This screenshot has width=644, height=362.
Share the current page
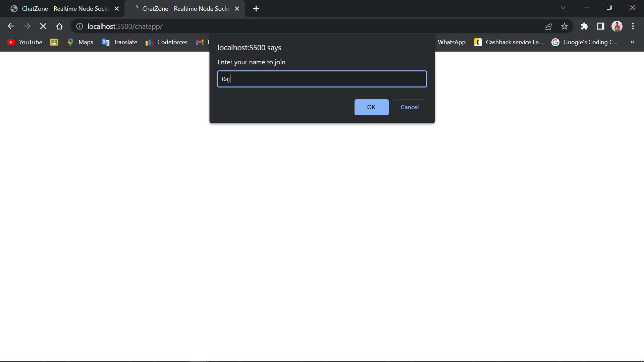(548, 26)
